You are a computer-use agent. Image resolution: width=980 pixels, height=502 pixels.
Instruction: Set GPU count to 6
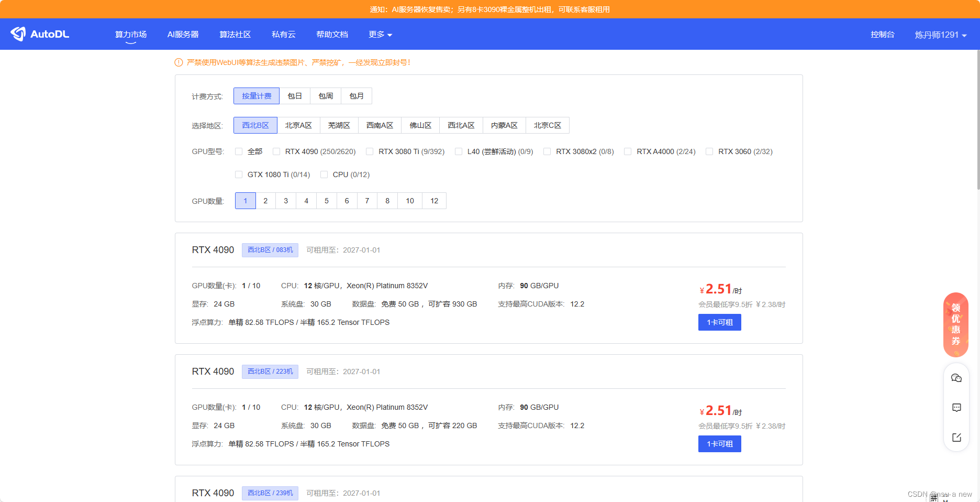pyautogui.click(x=347, y=201)
